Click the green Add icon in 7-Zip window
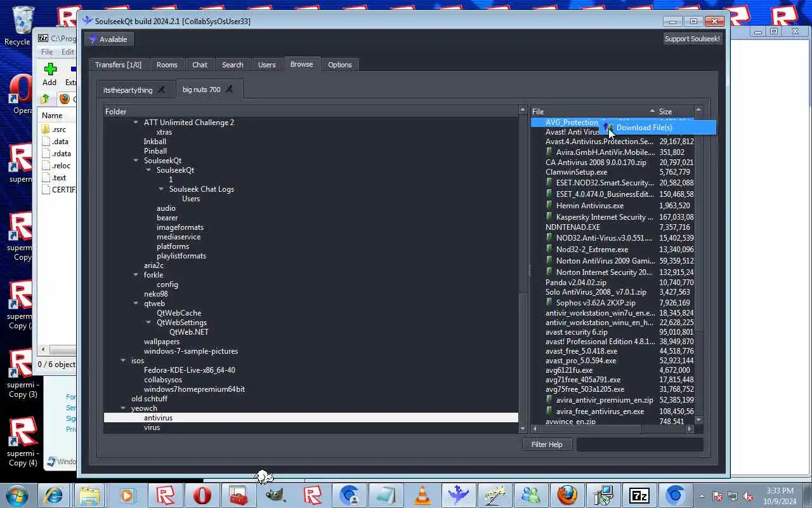Screen dimensions: 812x508 (49, 69)
